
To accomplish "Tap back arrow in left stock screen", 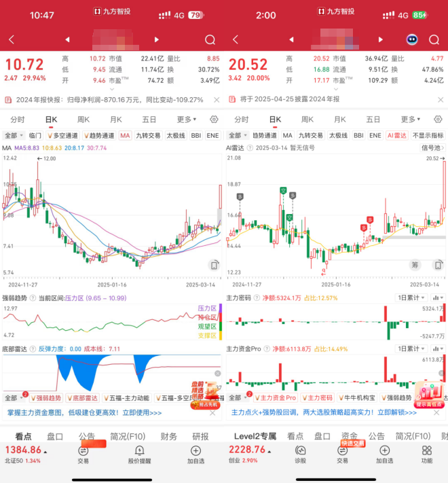I will click(12, 39).
